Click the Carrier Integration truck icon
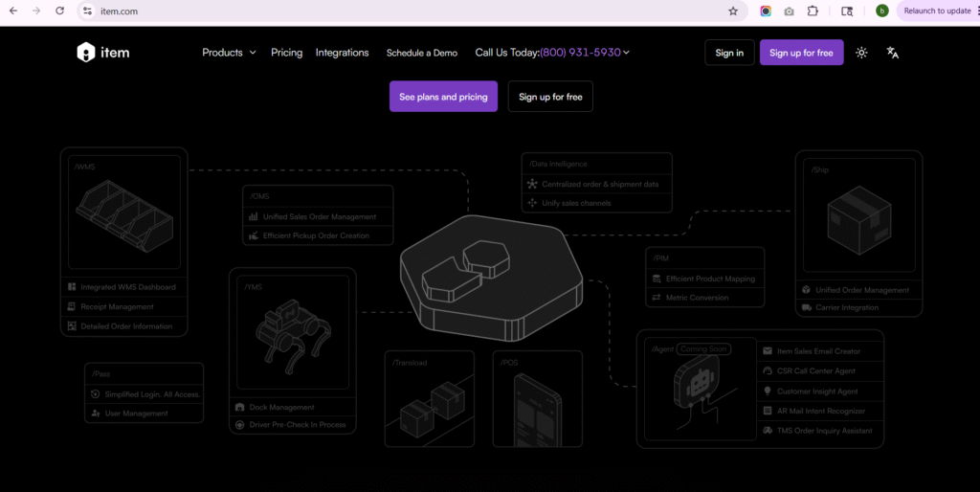The image size is (980, 492). [x=806, y=307]
